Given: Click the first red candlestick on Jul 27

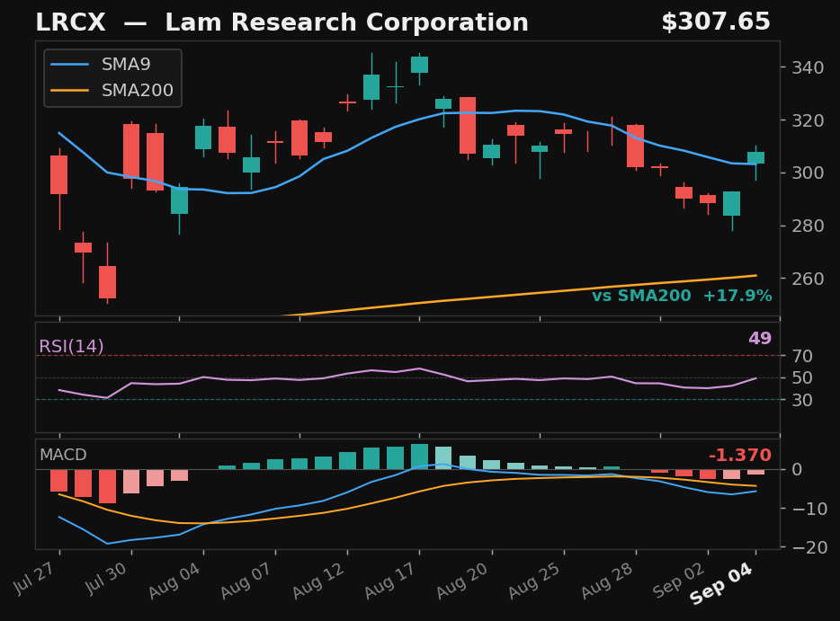Looking at the screenshot, I should [x=59, y=174].
